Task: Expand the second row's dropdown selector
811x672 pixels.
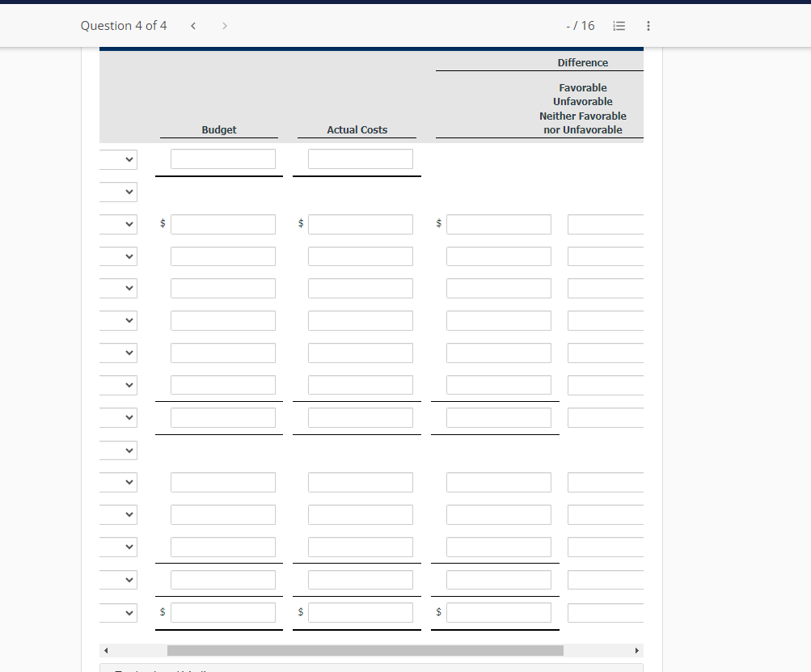Action: 118,192
